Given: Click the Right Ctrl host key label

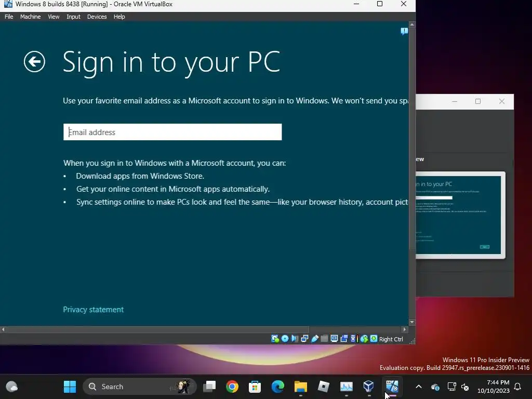Looking at the screenshot, I should (x=391, y=339).
